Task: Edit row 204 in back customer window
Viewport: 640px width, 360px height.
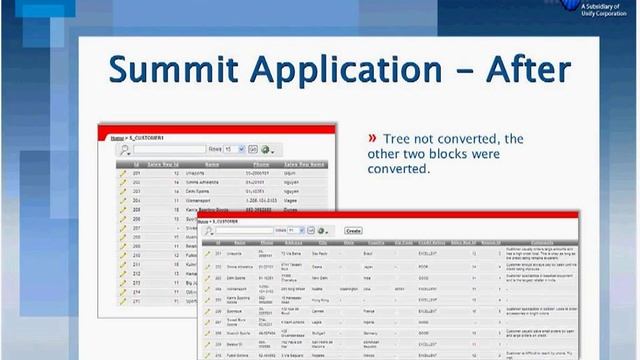Action: (x=123, y=201)
